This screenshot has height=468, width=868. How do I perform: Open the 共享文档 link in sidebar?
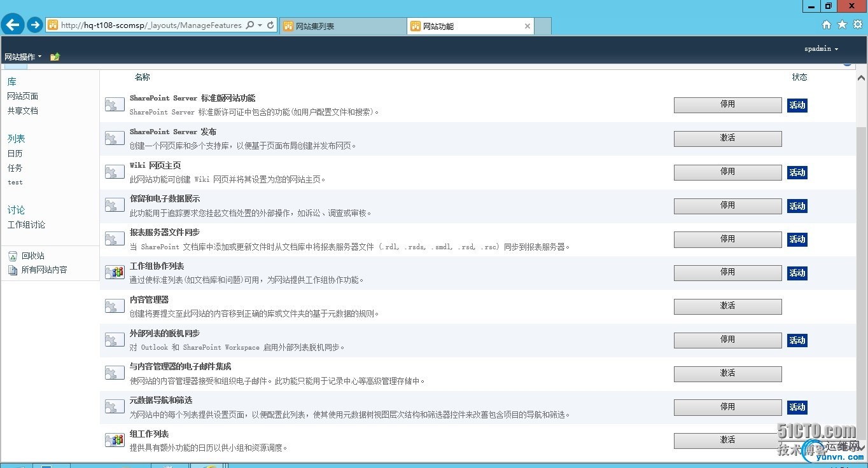[x=23, y=111]
